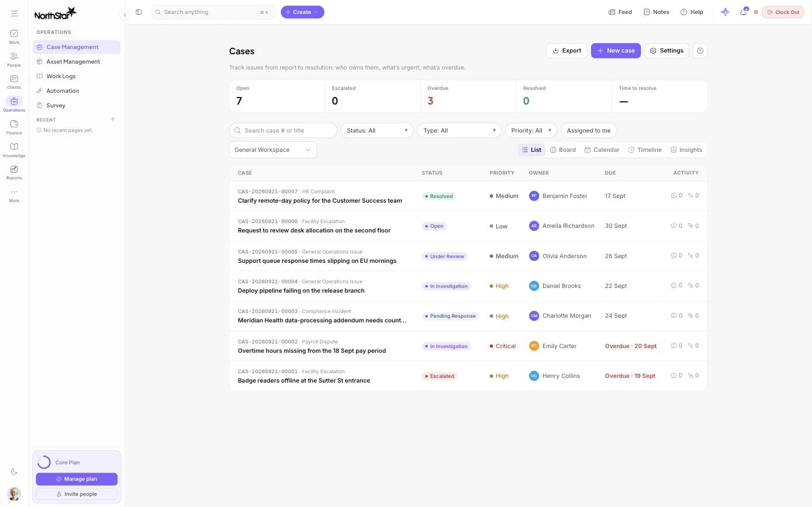Open Finance in the left rail
Image resolution: width=812 pixels, height=507 pixels.
(x=14, y=127)
